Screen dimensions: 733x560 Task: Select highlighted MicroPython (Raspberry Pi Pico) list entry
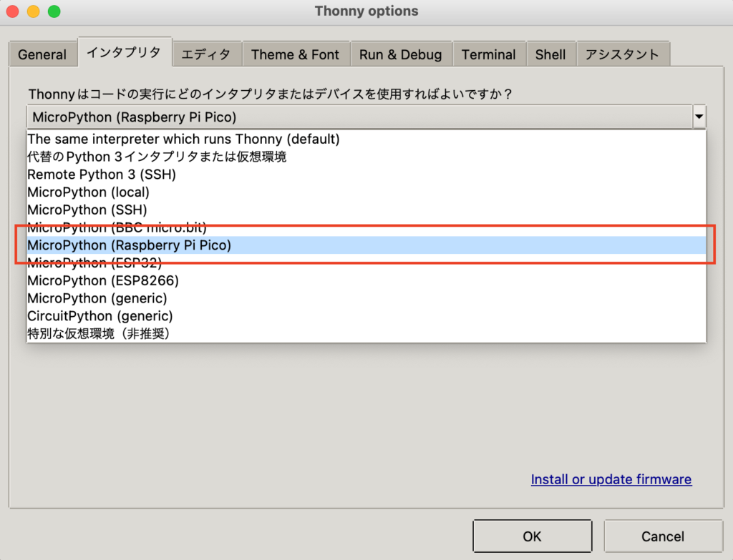pos(366,245)
